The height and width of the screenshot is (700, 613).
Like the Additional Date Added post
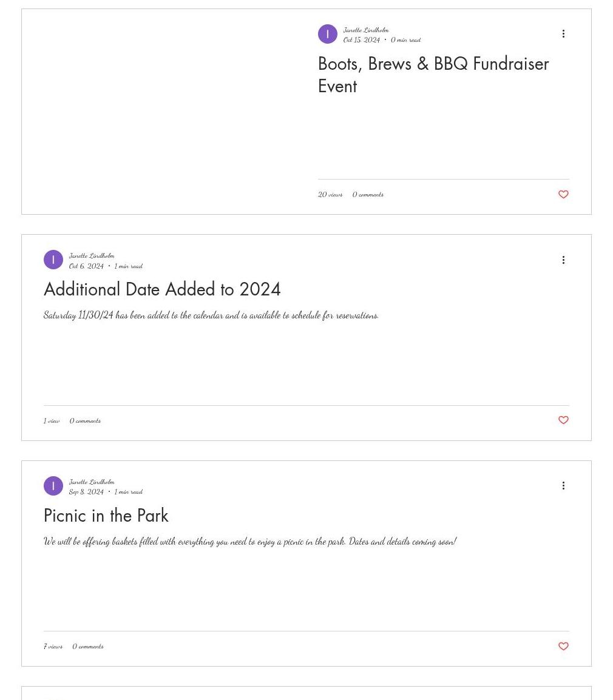pyautogui.click(x=563, y=420)
